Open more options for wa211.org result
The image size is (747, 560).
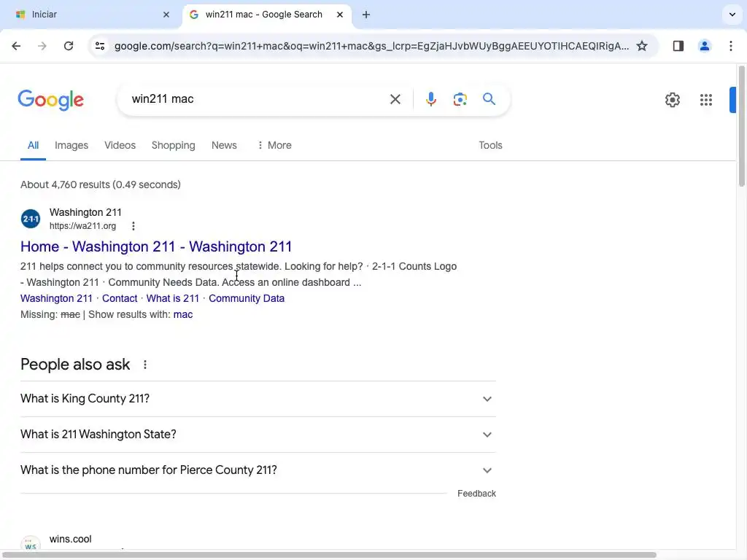point(133,226)
